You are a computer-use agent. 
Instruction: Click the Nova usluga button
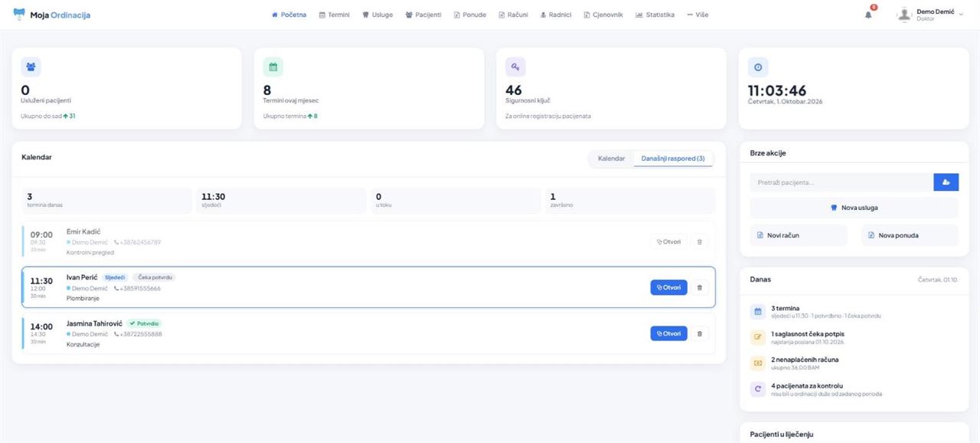coord(854,208)
